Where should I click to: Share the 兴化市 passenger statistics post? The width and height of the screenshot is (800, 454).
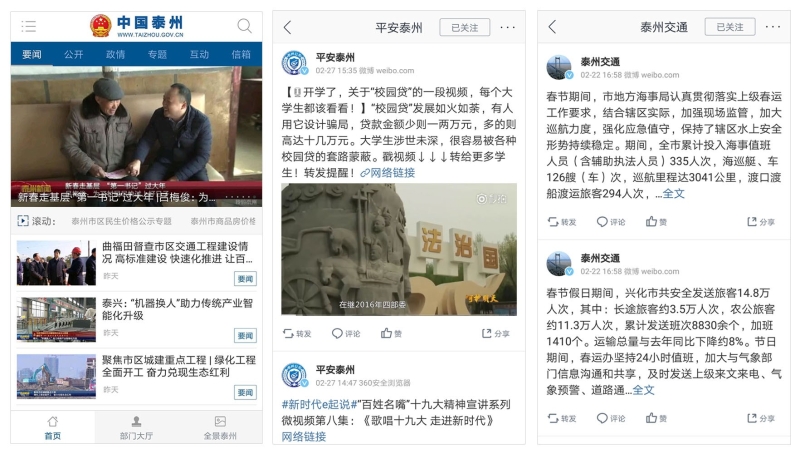pyautogui.click(x=761, y=418)
